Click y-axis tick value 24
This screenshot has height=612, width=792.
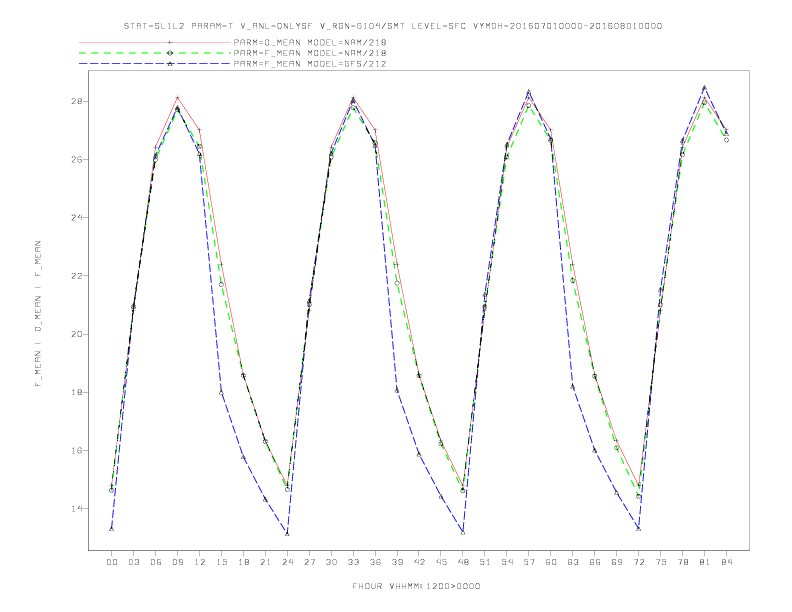point(77,218)
